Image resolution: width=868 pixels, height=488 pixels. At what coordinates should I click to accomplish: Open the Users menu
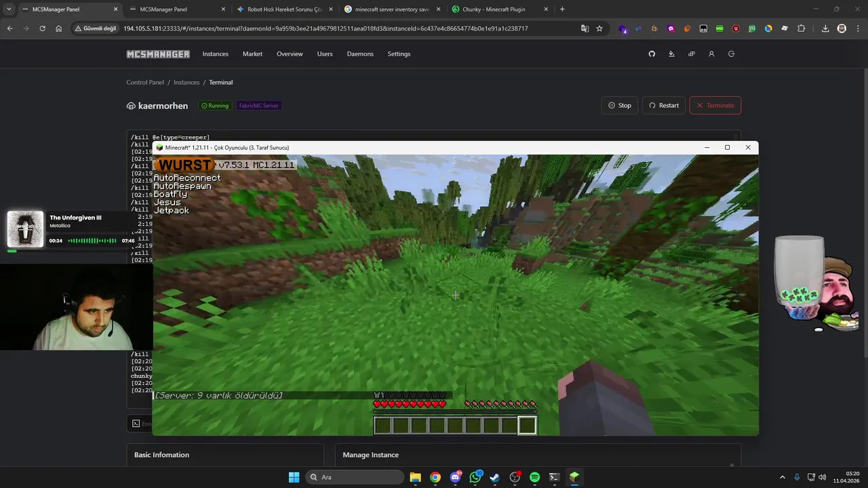coord(325,54)
